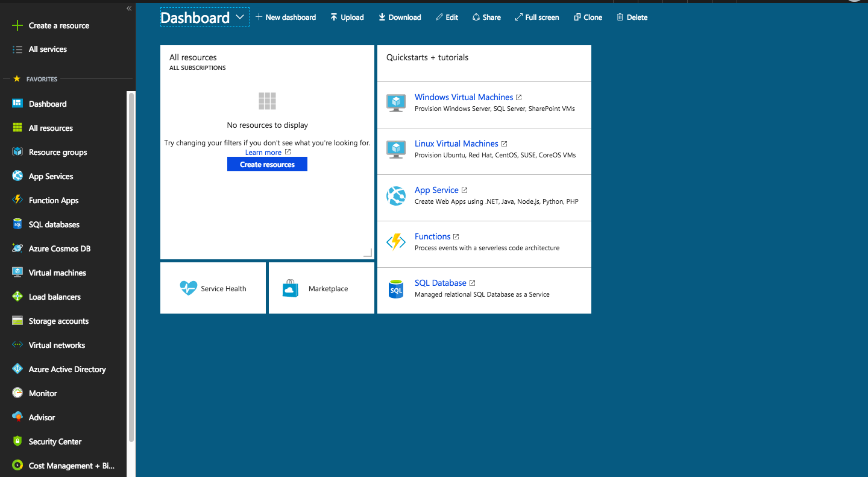Viewport: 868px width, 477px height.
Task: Click the FAVORITES star header in sidebar
Action: coord(35,79)
